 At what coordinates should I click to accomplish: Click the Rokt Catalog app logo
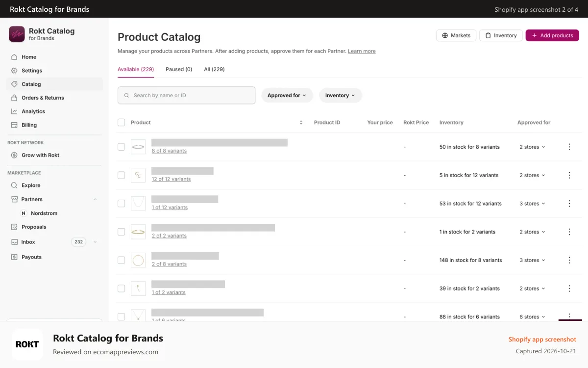pyautogui.click(x=17, y=34)
